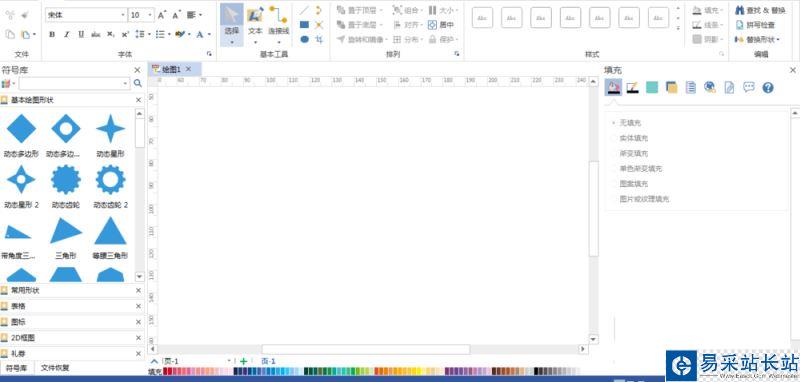Open the teal shadow icon in 填充 pane

click(x=652, y=87)
